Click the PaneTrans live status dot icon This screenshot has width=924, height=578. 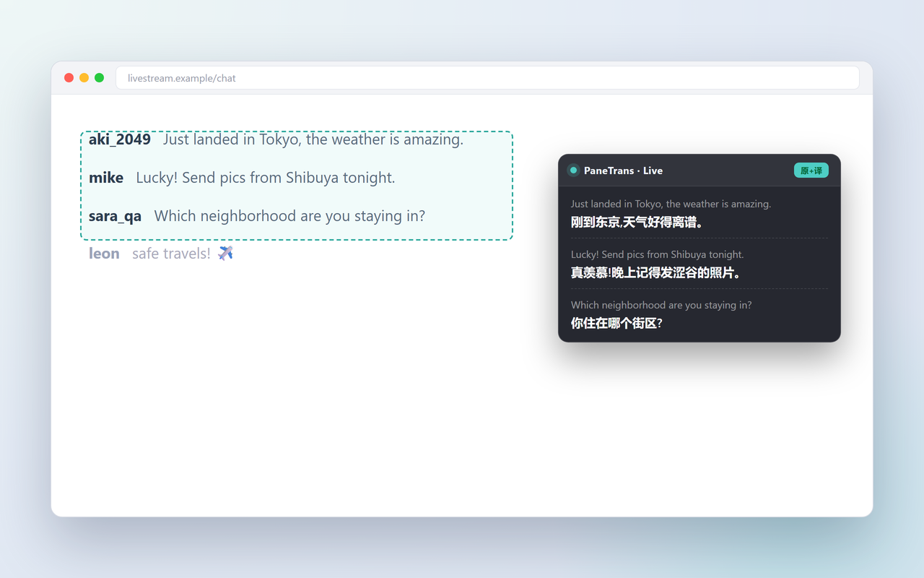573,171
